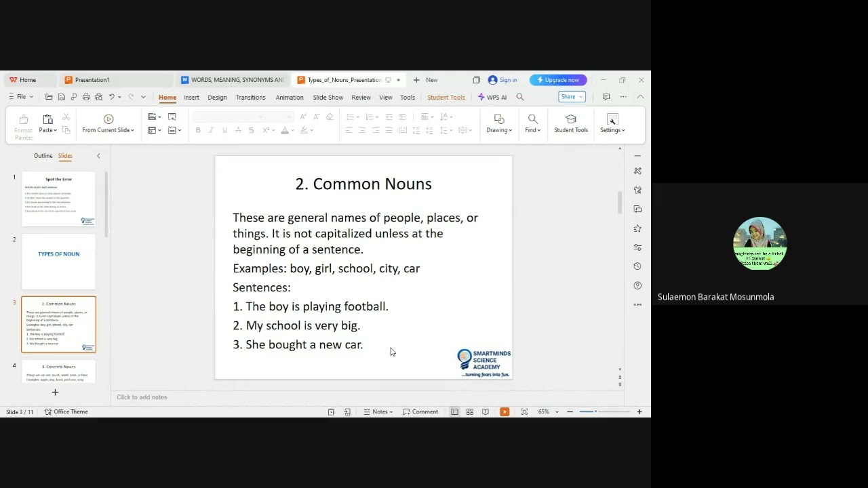This screenshot has height=488, width=868.
Task: Toggle Normal view in status bar
Action: [454, 411]
